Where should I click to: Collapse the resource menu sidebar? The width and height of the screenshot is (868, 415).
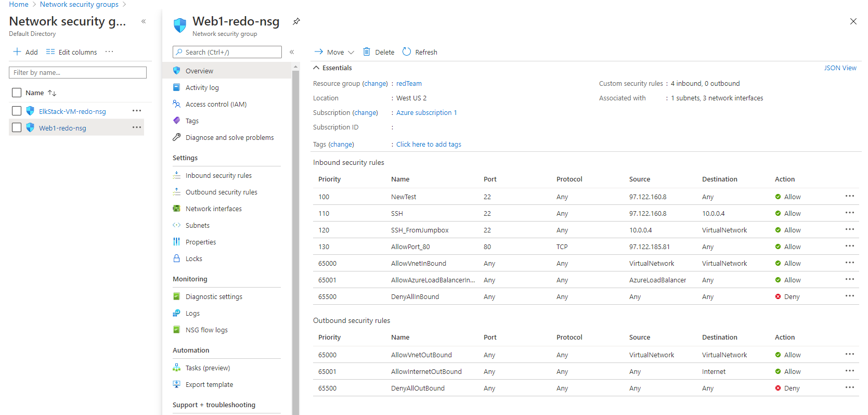(x=292, y=52)
